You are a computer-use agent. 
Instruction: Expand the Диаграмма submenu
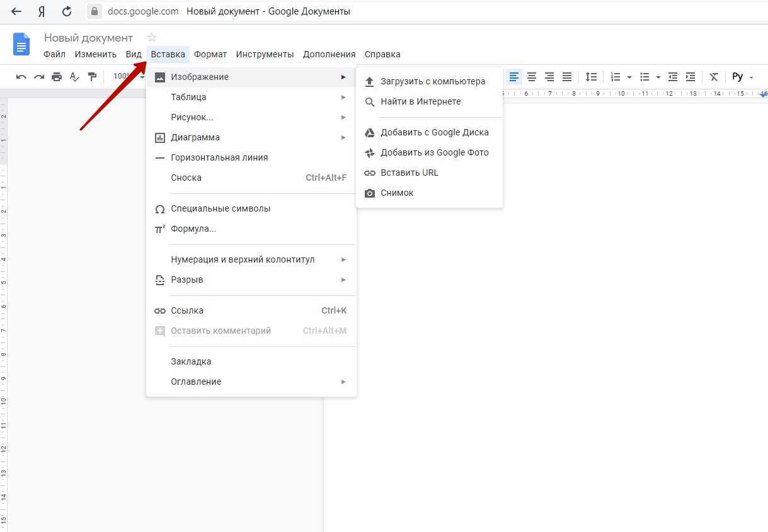(251, 137)
